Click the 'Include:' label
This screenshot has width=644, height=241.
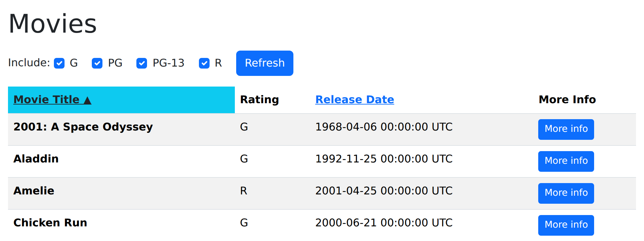[29, 63]
